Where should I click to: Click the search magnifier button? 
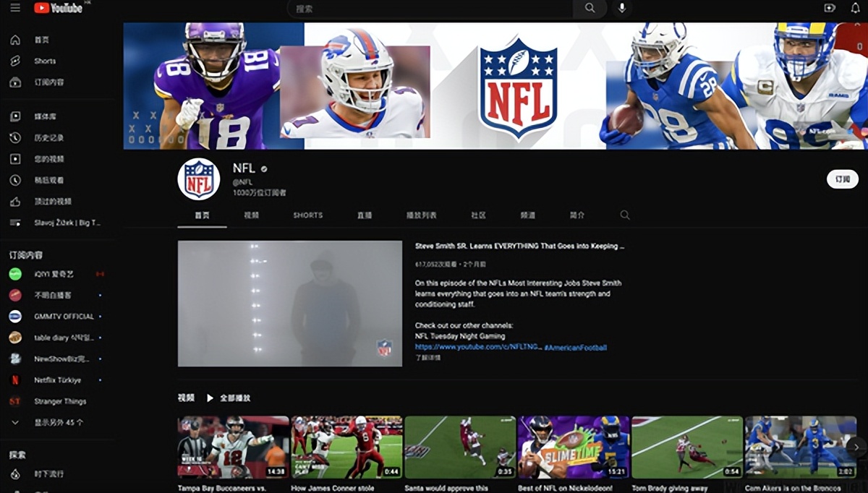pos(590,8)
